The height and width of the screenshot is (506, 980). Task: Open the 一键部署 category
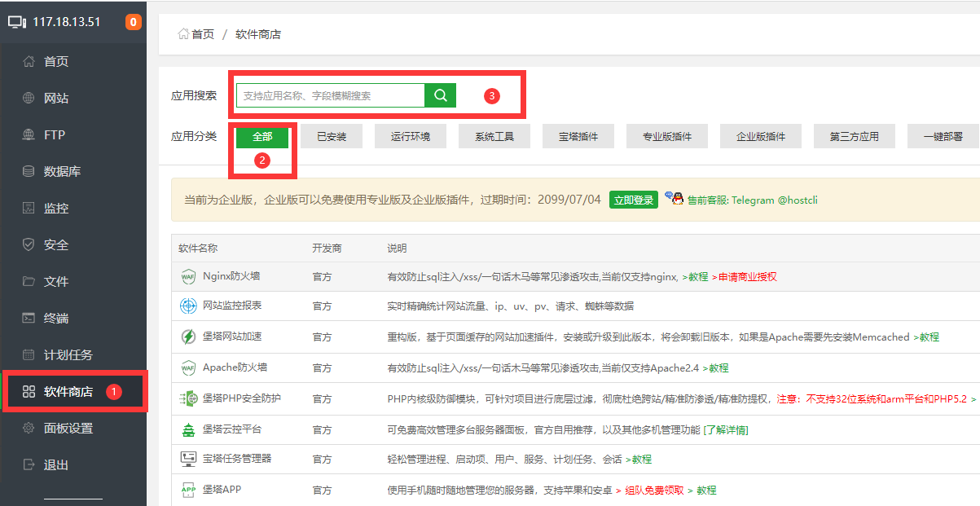click(x=943, y=136)
